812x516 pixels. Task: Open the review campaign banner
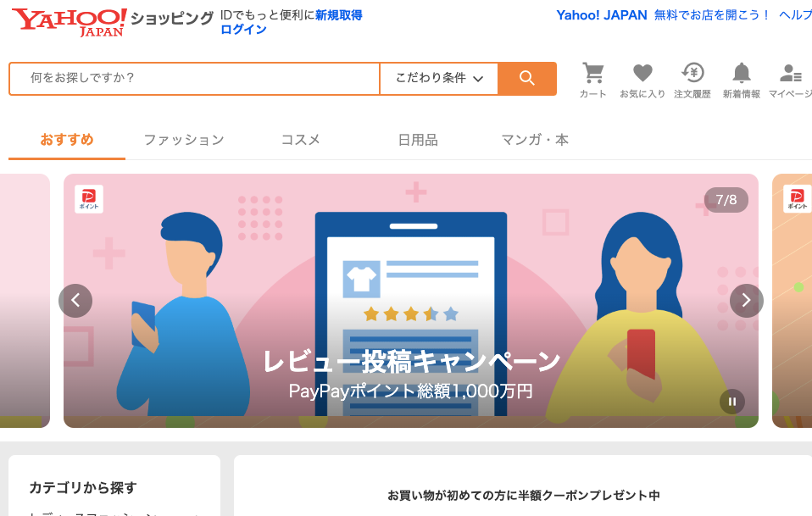411,301
